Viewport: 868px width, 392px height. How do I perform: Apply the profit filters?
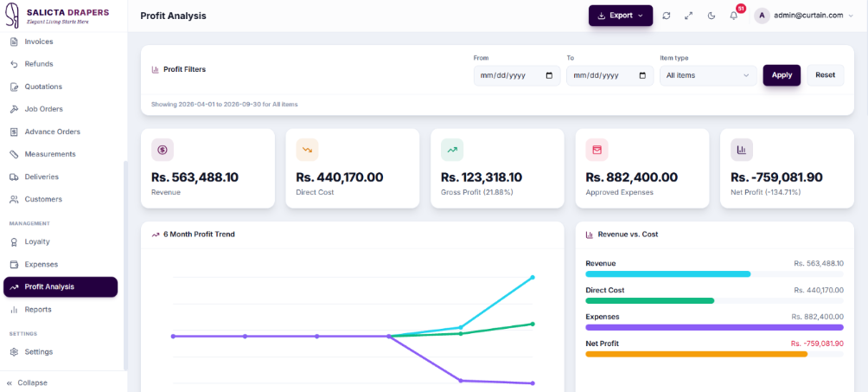pos(782,74)
